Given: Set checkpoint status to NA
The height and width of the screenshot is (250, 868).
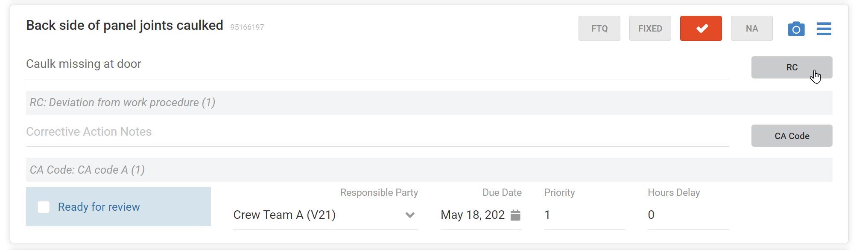Looking at the screenshot, I should coord(751,29).
